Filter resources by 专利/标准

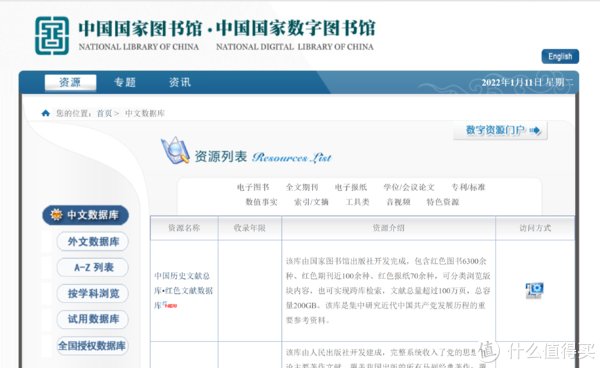click(x=468, y=187)
